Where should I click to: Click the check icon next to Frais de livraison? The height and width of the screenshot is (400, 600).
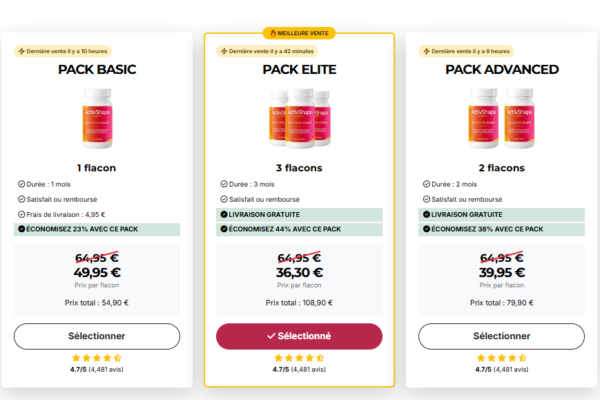point(21,214)
